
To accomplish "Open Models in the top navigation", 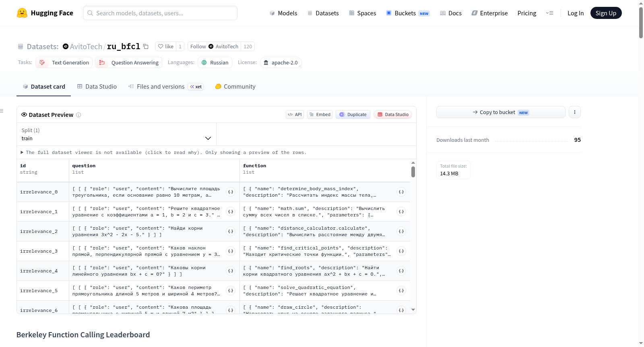I will [283, 13].
